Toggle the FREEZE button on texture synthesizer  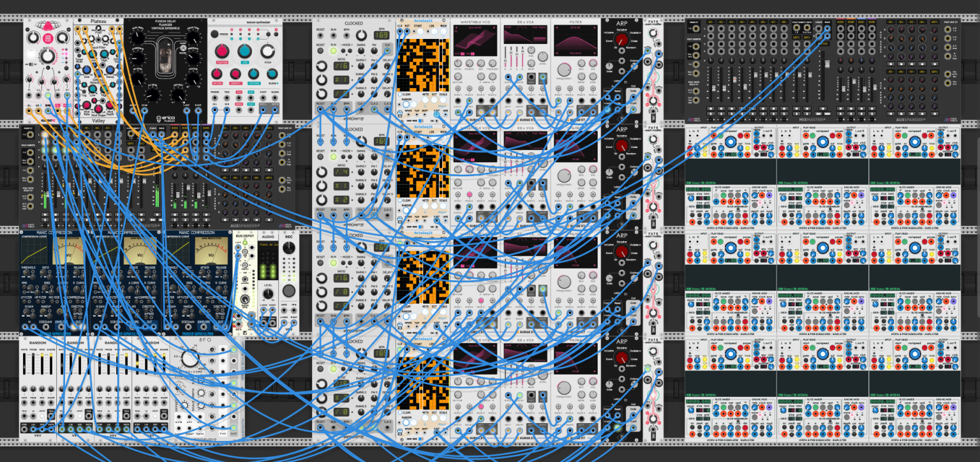point(214,34)
